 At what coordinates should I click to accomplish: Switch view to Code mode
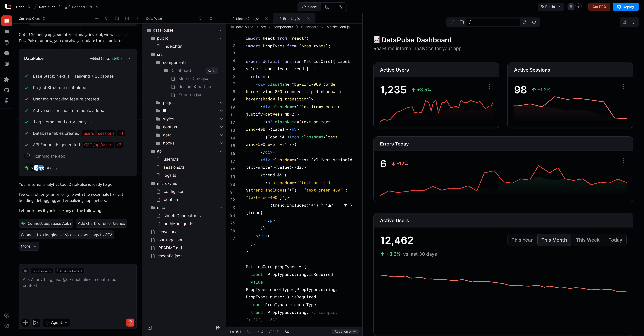tap(309, 7)
